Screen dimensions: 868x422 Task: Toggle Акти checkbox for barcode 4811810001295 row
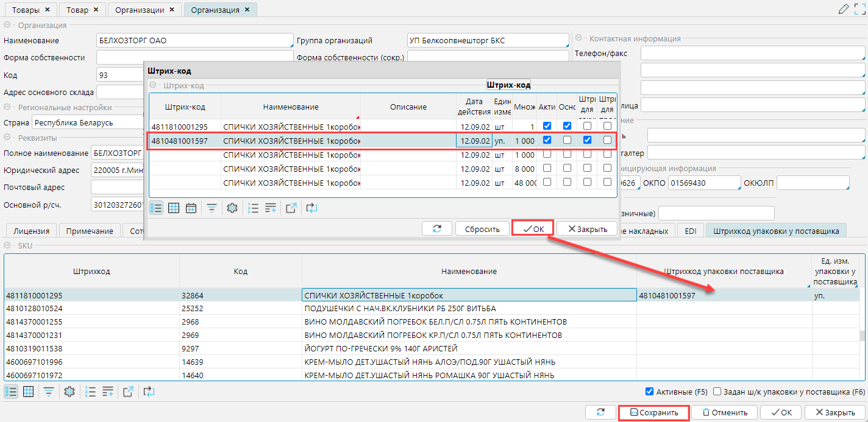click(x=547, y=126)
